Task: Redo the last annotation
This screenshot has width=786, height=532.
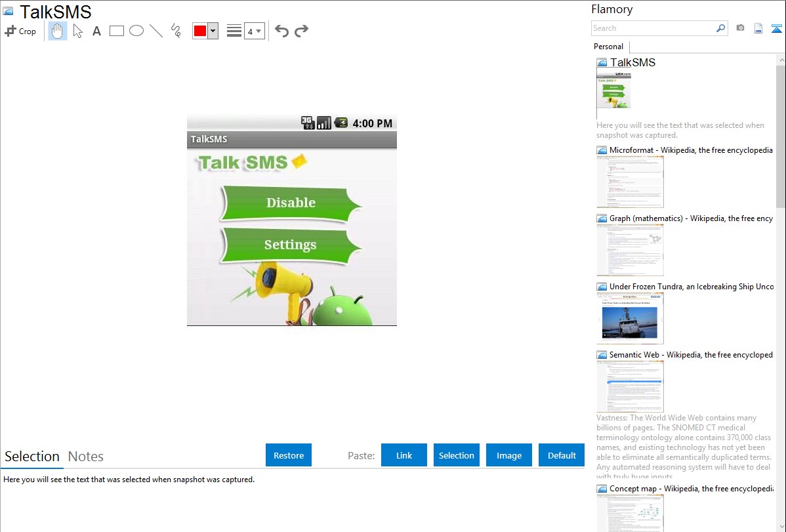Action: [301, 31]
